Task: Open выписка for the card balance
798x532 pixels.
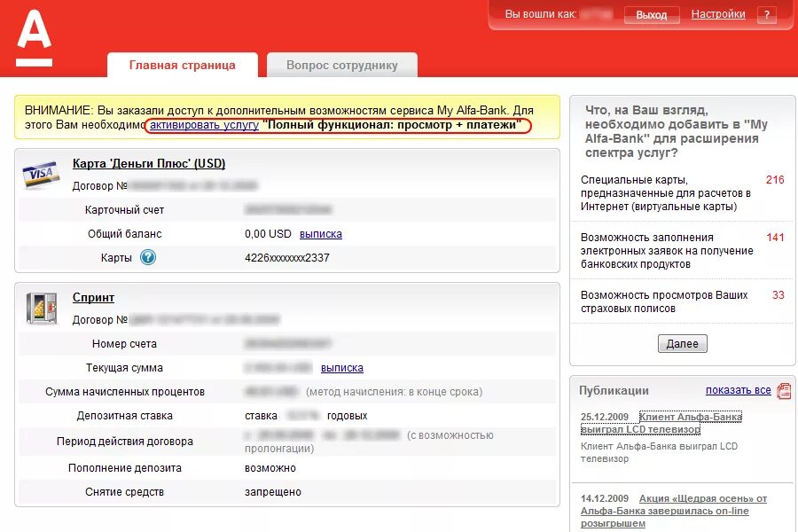Action: tap(321, 234)
